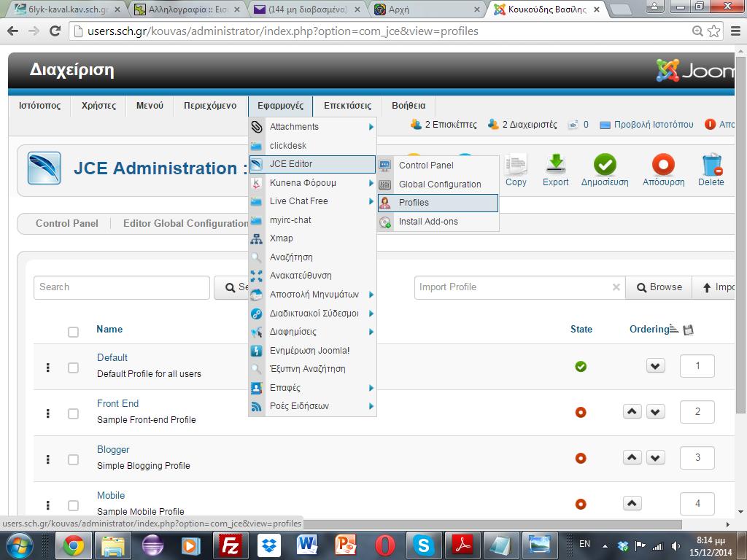Open Skype from the taskbar

[x=423, y=545]
